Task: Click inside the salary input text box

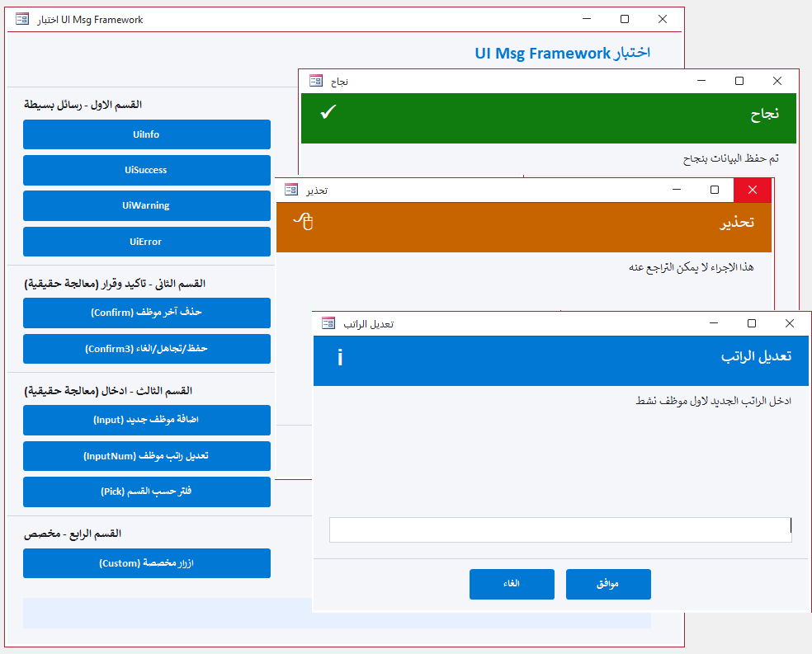Action: click(x=559, y=530)
